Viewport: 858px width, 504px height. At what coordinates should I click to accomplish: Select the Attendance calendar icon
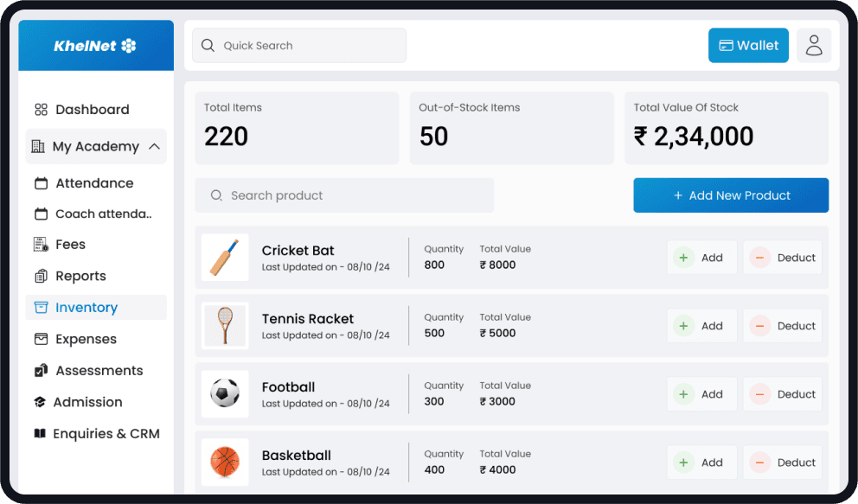[40, 182]
